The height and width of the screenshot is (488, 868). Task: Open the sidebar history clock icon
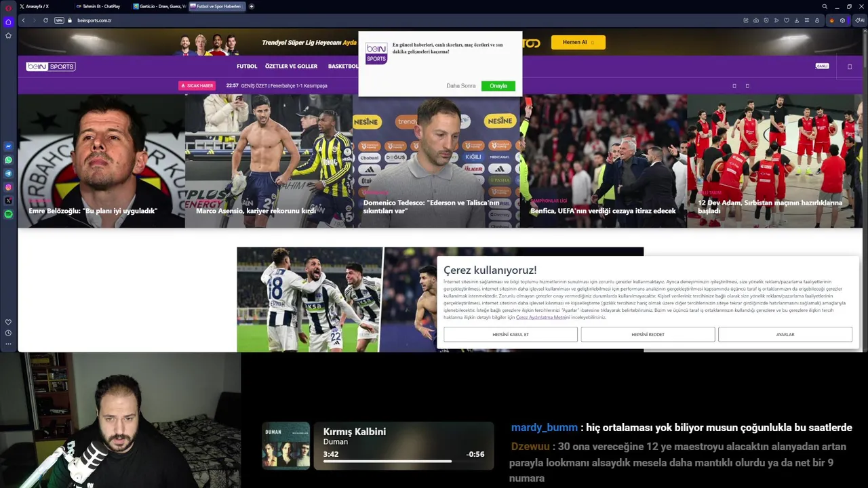coord(8,333)
